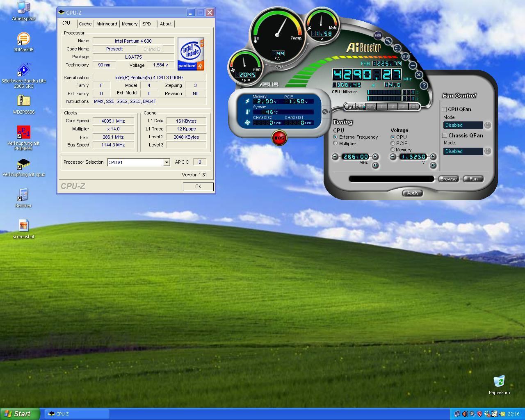Image resolution: width=525 pixels, height=420 pixels.
Task: Select profile slot 1 in AI Booster strip
Action: (x=381, y=107)
